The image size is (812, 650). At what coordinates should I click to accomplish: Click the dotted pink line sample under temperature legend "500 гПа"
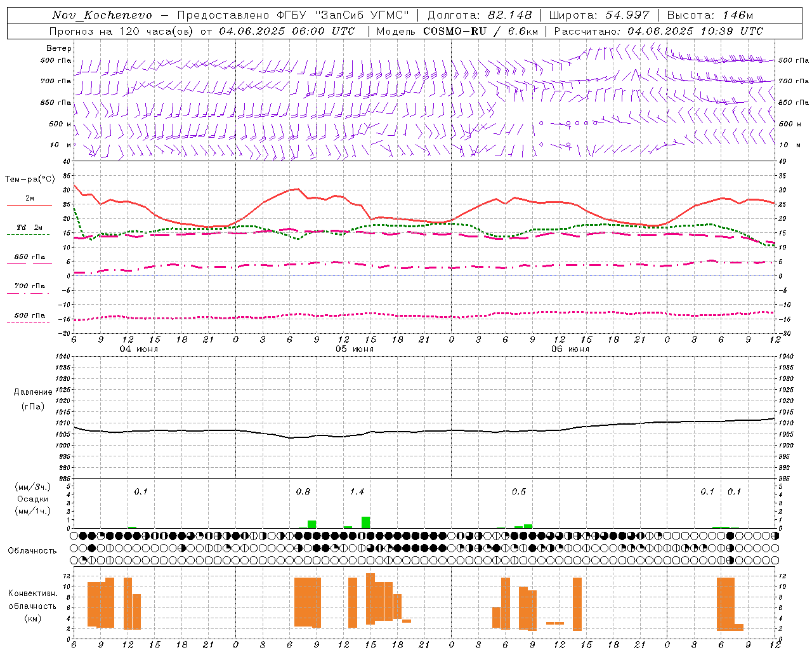point(29,322)
